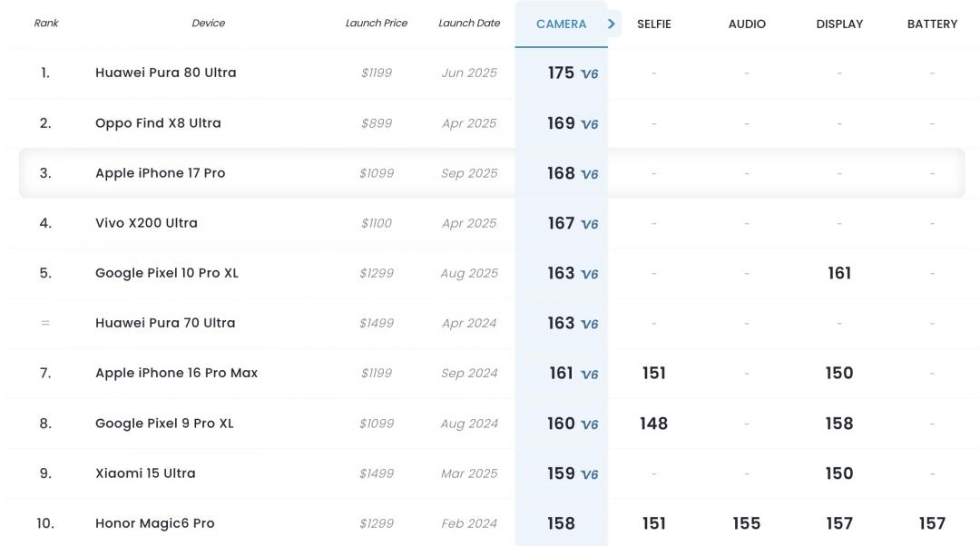Open the BATTERY ranking tab
This screenshot has height=546, width=980.
932,24
